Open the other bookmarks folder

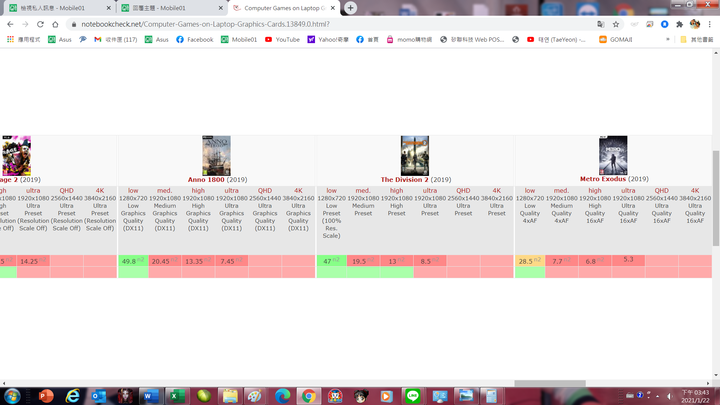click(697, 39)
